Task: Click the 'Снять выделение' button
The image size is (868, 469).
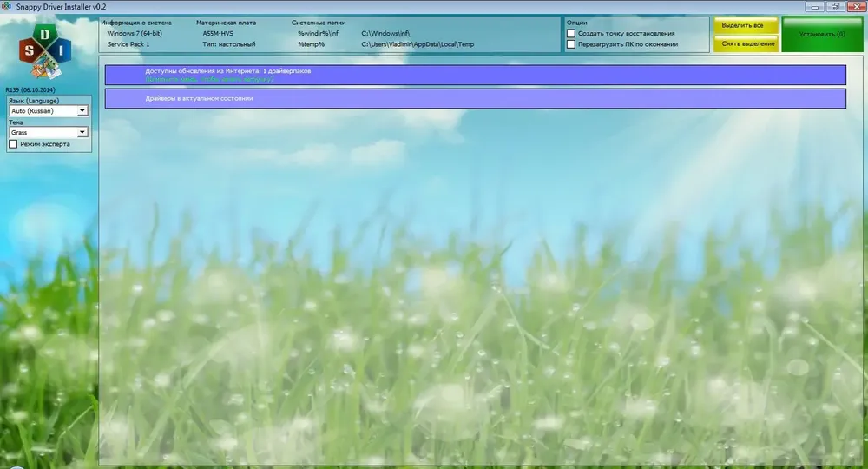Action: 746,43
